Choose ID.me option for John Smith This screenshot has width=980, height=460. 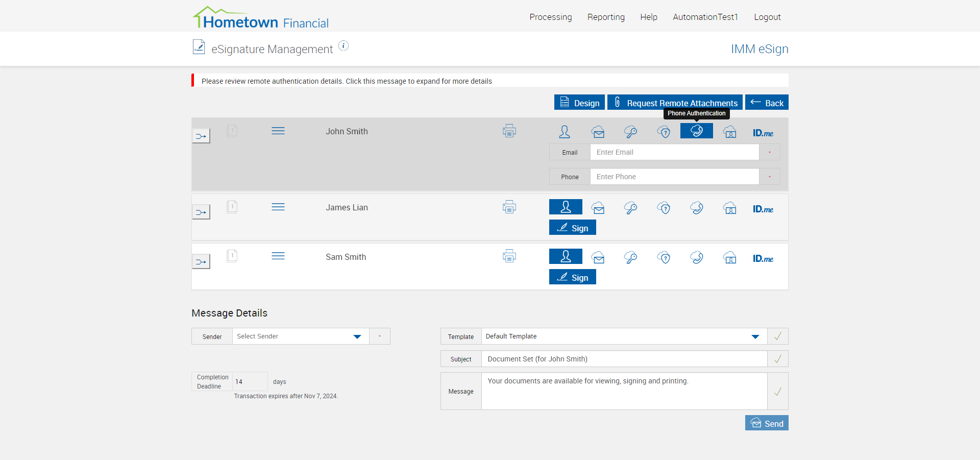(763, 133)
